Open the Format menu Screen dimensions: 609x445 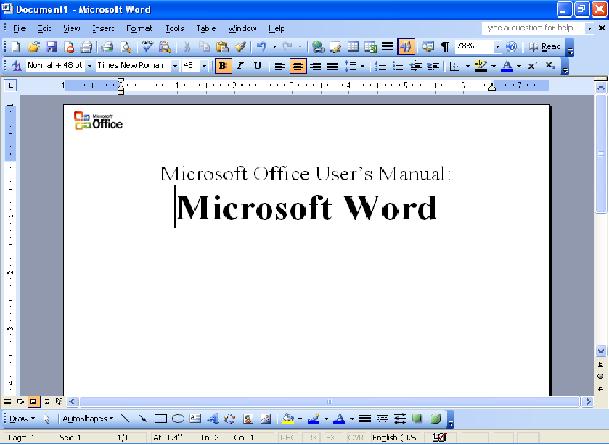coord(139,28)
